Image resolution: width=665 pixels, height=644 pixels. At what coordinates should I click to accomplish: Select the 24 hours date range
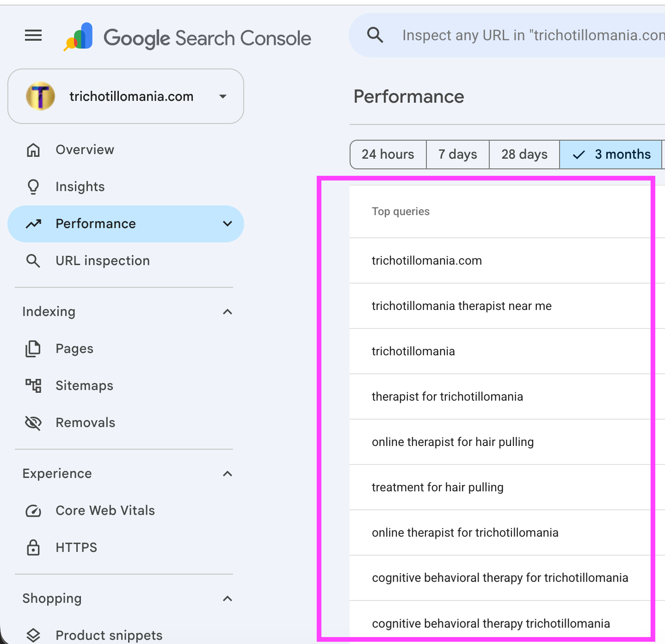click(388, 155)
